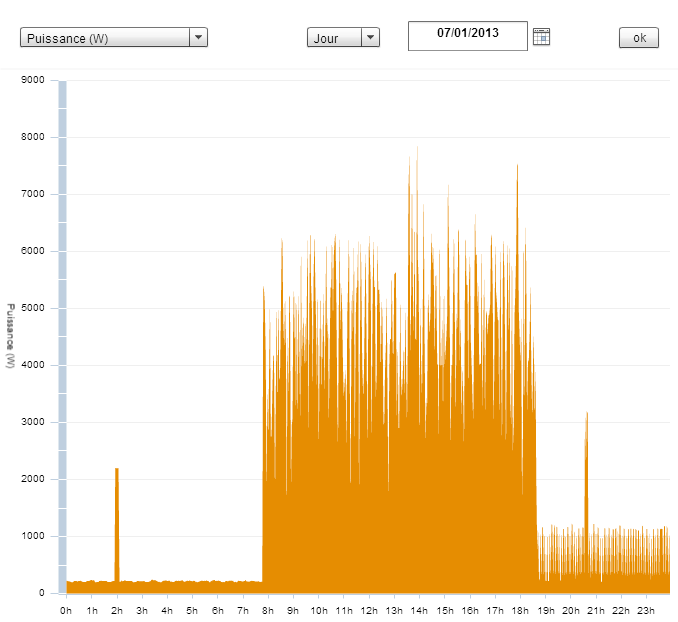Click the low baseline area at 5h
This screenshot has height=622, width=678.
[192, 587]
